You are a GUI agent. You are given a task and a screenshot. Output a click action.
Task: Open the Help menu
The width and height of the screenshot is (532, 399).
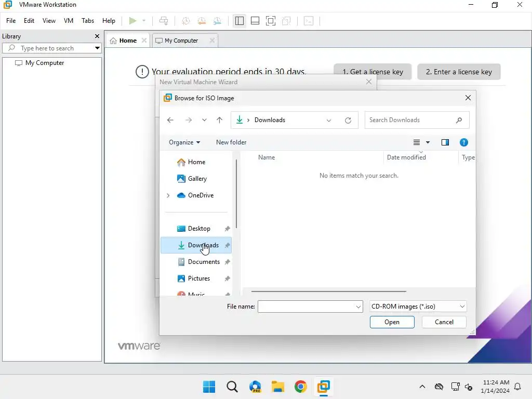point(109,21)
